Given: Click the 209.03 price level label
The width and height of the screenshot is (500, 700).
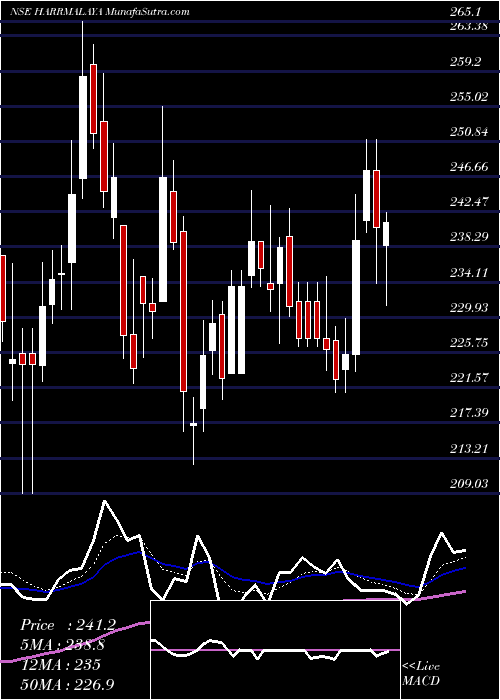Looking at the screenshot, I should click(469, 483).
